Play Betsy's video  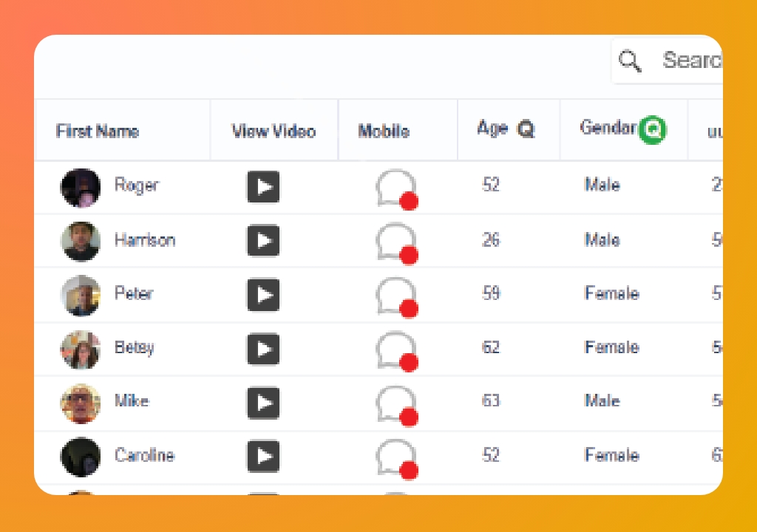click(264, 349)
